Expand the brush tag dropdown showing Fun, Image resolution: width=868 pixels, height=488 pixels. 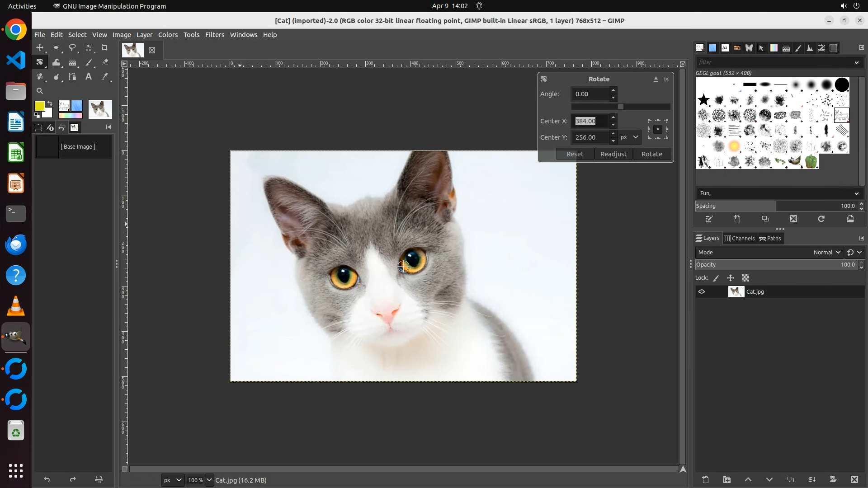click(856, 193)
